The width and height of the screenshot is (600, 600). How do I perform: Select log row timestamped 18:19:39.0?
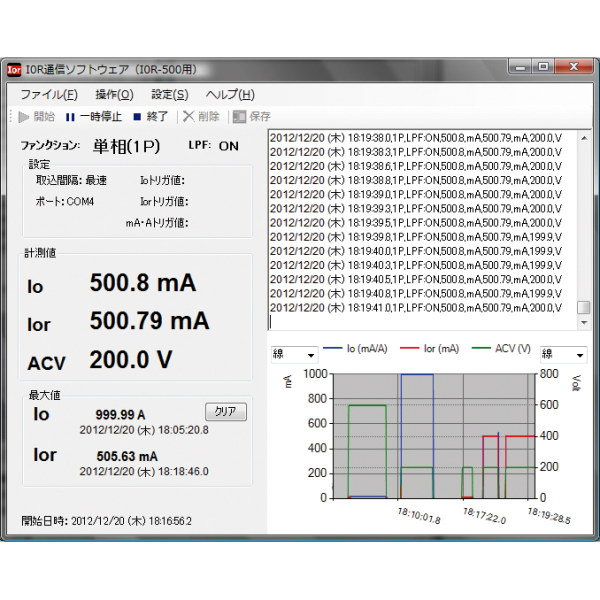[x=416, y=194]
